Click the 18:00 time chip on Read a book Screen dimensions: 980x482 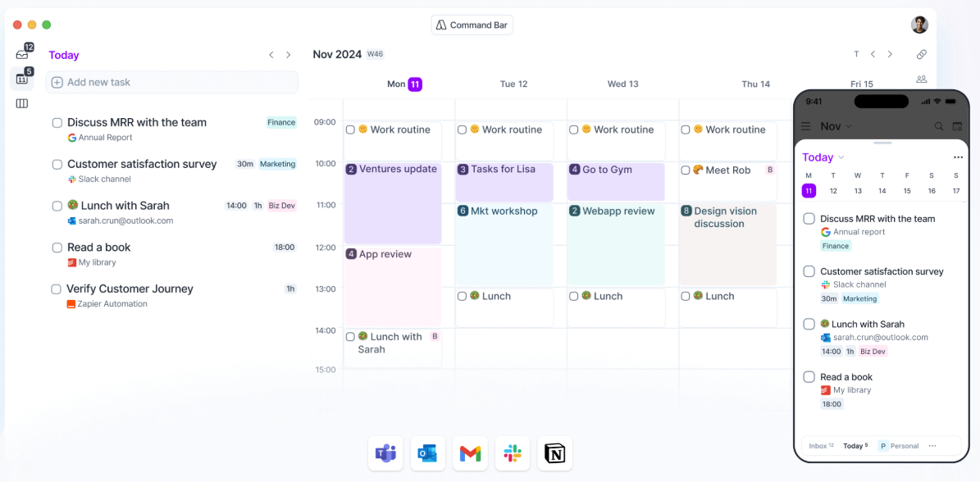284,248
